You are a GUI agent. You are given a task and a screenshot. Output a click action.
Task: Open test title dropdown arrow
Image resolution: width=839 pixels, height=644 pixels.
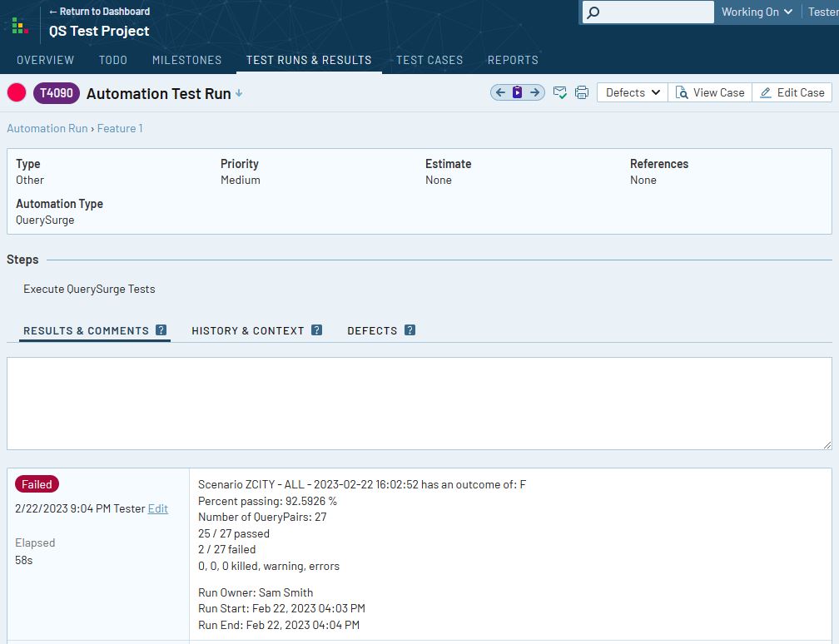239,93
